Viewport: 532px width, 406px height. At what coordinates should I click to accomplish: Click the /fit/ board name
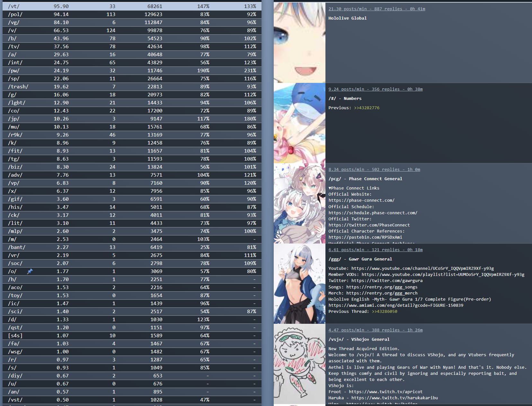click(15, 151)
